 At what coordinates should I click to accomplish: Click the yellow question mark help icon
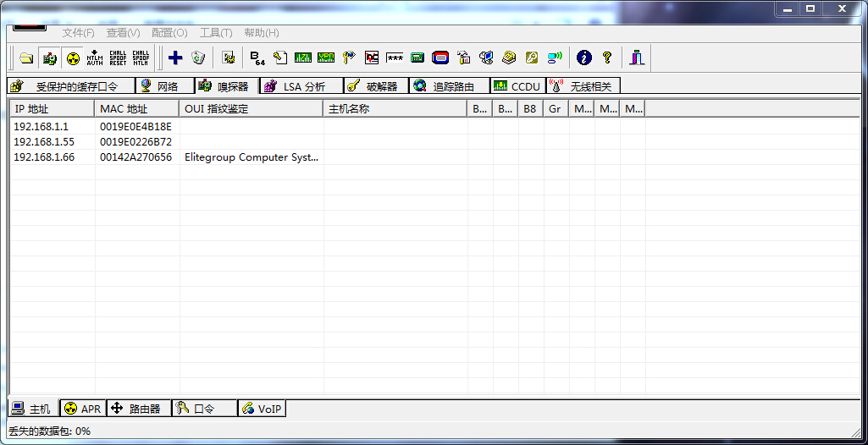(607, 58)
